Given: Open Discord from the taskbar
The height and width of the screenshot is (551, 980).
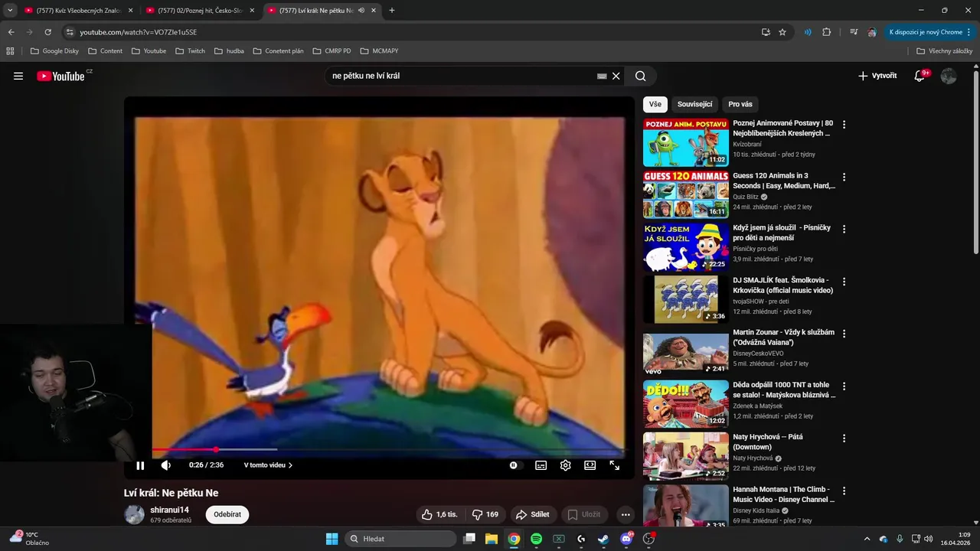Looking at the screenshot, I should [x=626, y=539].
